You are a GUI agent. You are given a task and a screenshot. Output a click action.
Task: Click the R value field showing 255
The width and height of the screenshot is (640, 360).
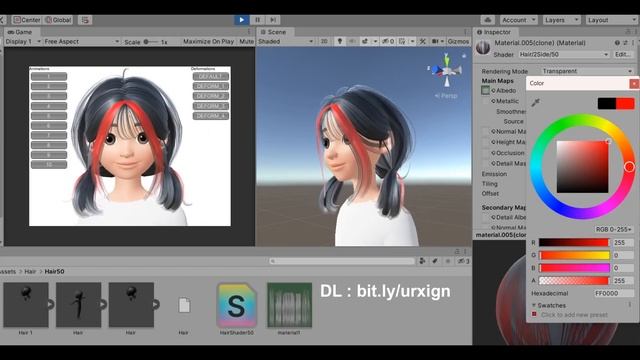[623, 242]
